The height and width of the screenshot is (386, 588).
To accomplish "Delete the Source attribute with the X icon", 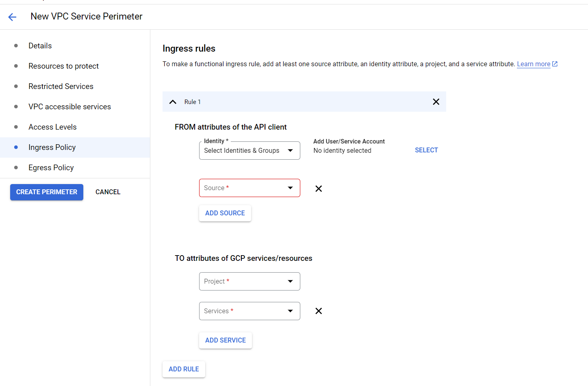I will 319,189.
